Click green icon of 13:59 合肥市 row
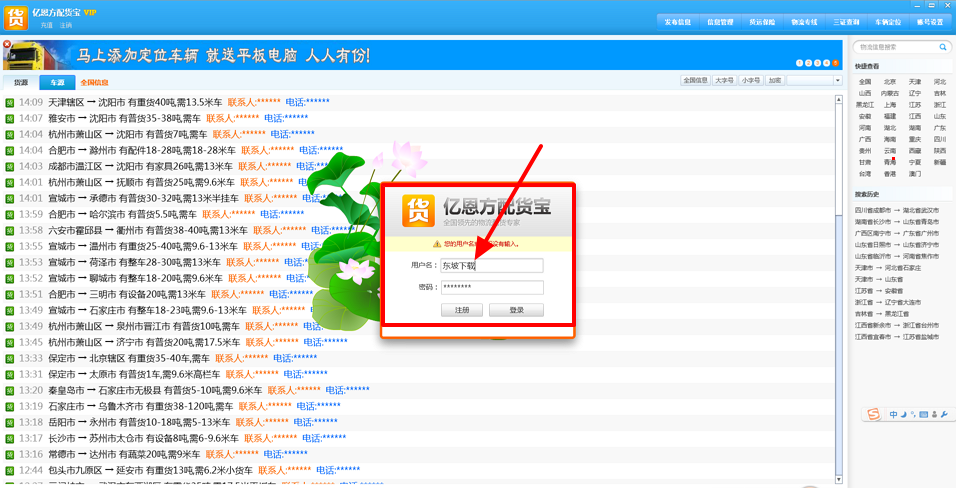The height and width of the screenshot is (488, 956). [10, 215]
